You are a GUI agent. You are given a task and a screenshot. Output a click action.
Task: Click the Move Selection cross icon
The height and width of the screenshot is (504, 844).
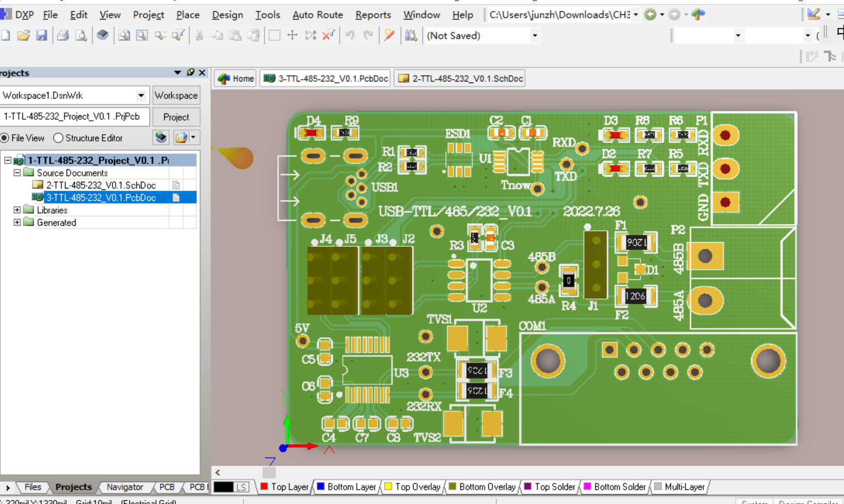(293, 35)
